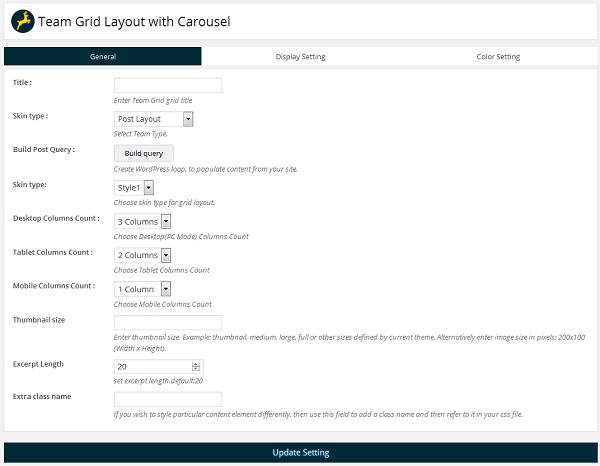The width and height of the screenshot is (600, 466).
Task: Open the Desktop Columns Count dropdown
Action: (x=143, y=221)
